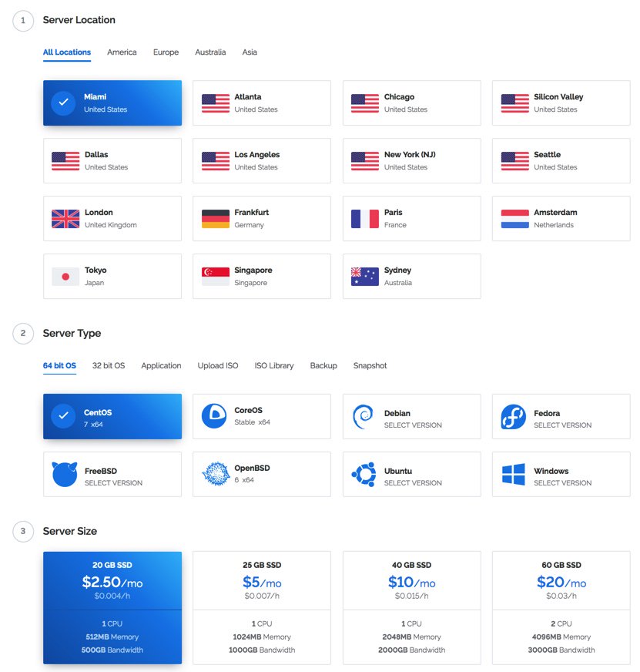Open the Upload ISO tab
The height and width of the screenshot is (672, 640).
click(218, 365)
